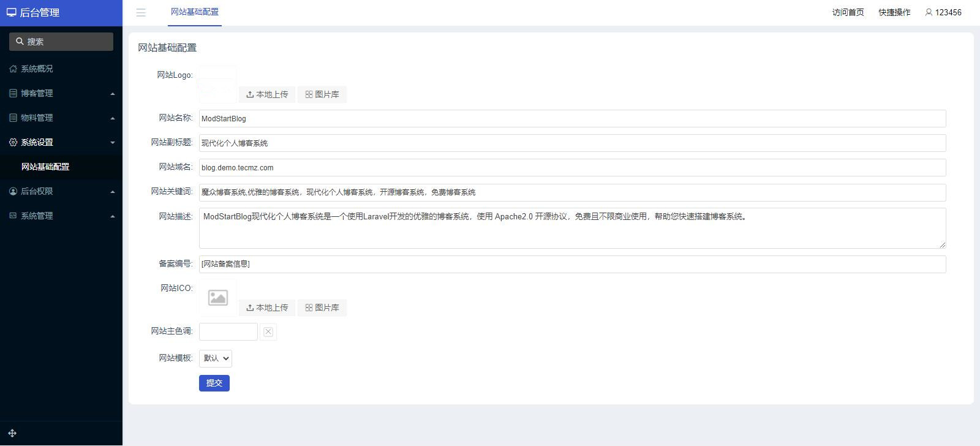980x446 pixels.
Task: Click the 网站Logo preview thumbnail
Action: pyautogui.click(x=218, y=85)
